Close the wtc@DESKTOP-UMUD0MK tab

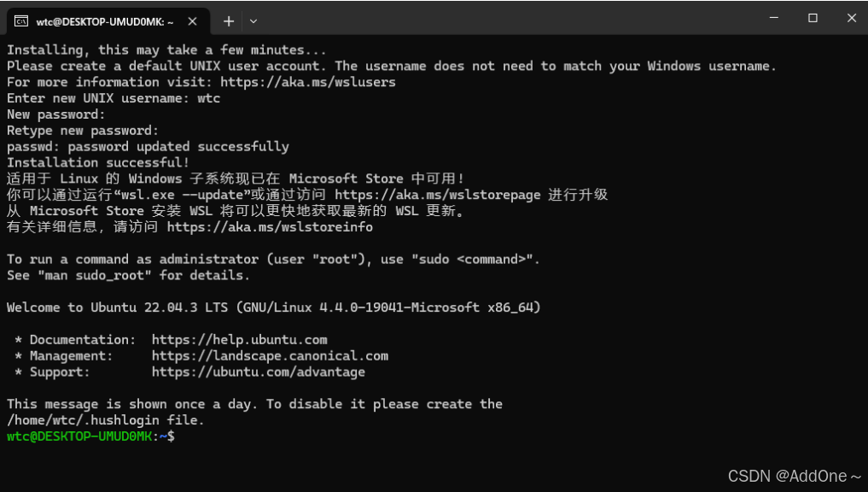192,21
